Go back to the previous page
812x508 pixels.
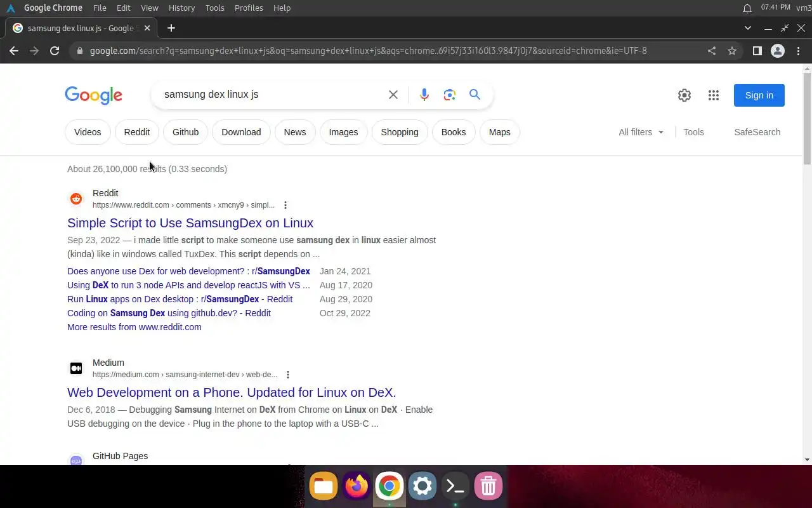pos(14,51)
